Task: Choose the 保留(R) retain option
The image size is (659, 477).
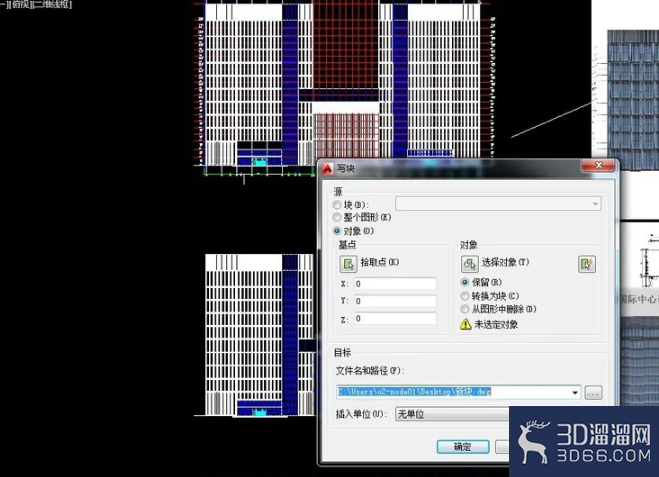Action: 465,282
